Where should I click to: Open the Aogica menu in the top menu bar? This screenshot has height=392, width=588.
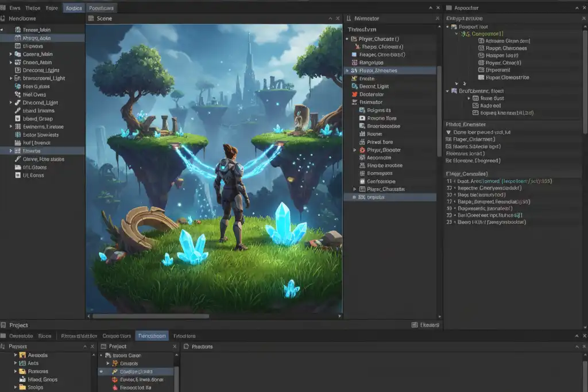(x=73, y=7)
